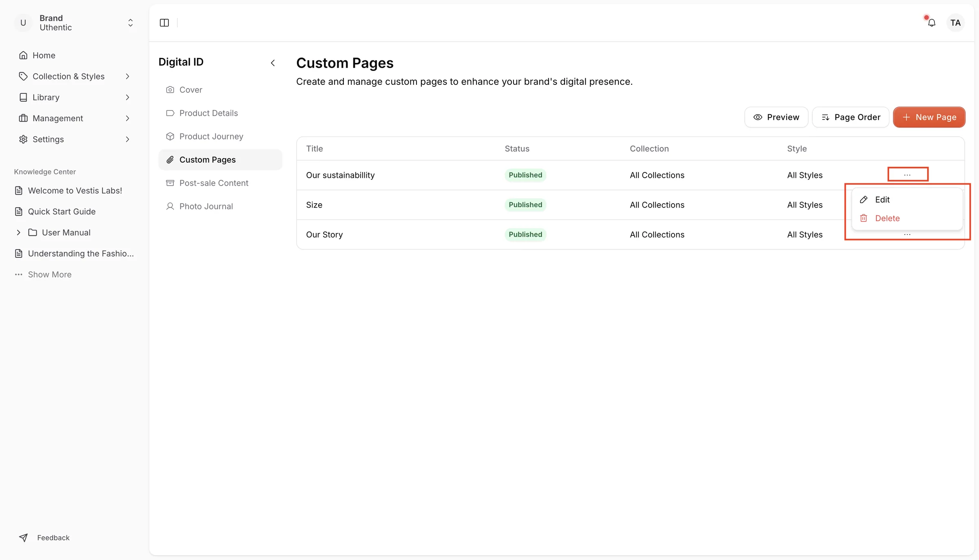Click the trash icon beside Delete
The height and width of the screenshot is (560, 979).
[x=864, y=218]
